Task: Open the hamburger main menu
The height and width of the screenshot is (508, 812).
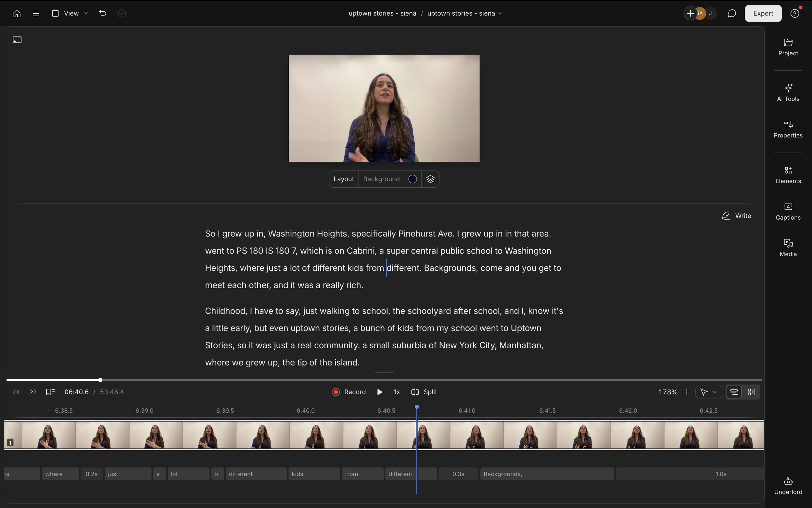Action: click(x=36, y=13)
